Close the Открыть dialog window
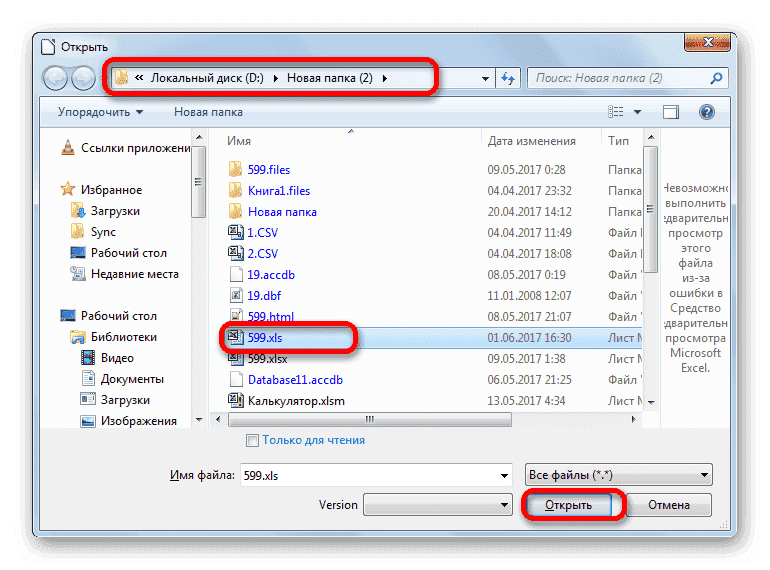The width and height of the screenshot is (770, 570). 707,43
